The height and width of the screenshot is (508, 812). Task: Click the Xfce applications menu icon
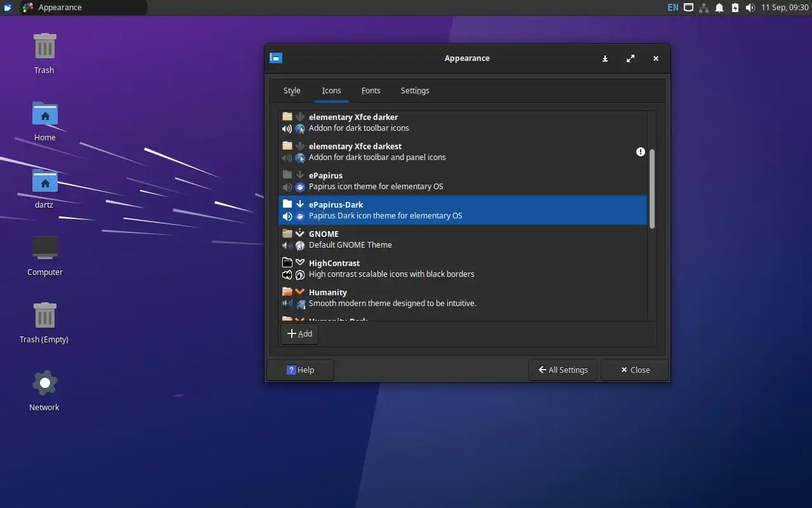click(8, 8)
